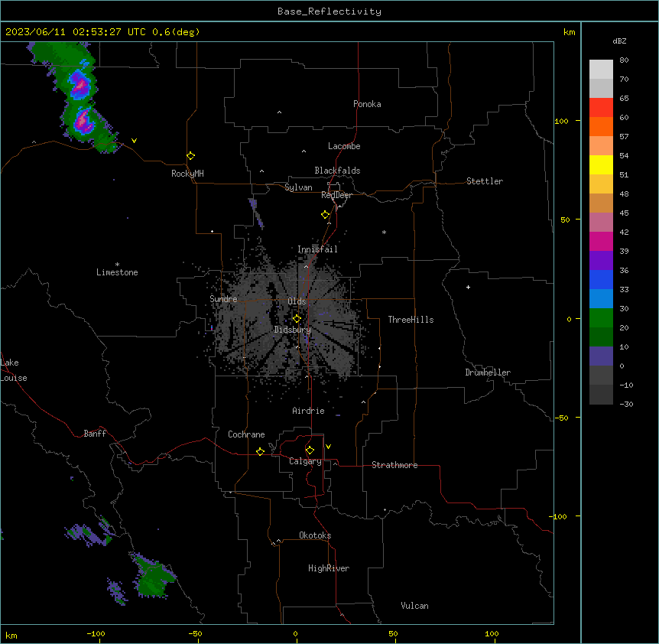Select the red 60-65 dBZ legend color

[x=601, y=108]
